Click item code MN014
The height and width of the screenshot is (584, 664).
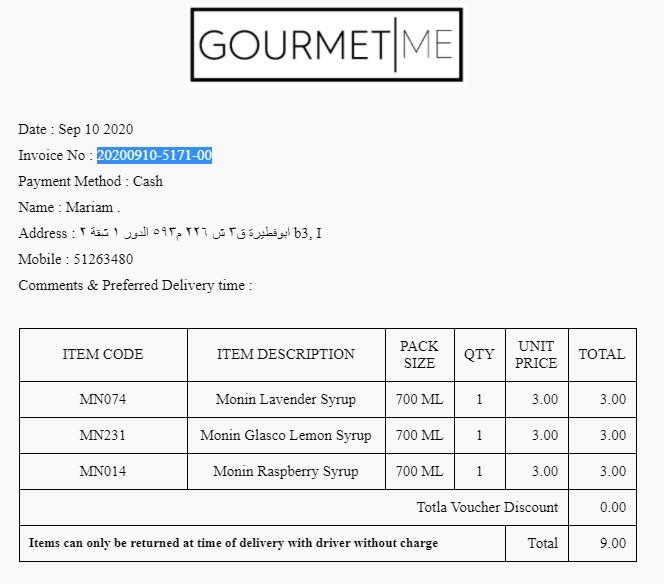[103, 471]
